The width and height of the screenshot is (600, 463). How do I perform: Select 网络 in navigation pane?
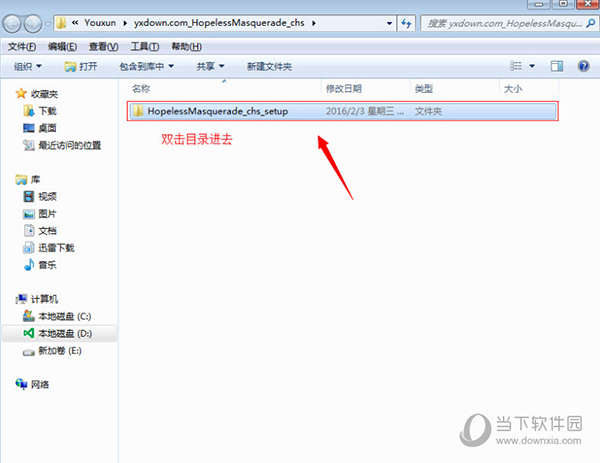click(x=40, y=385)
